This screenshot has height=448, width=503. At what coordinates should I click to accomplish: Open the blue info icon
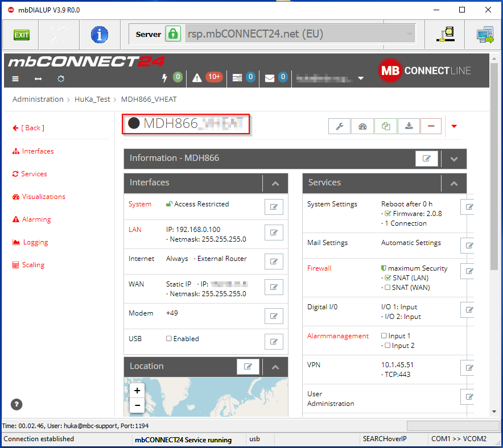(100, 35)
